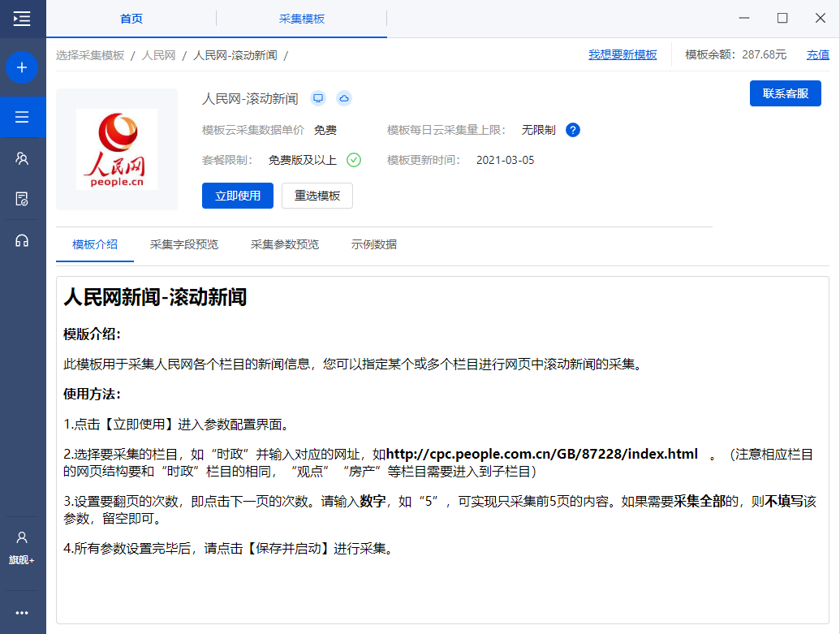Open the task list icon in sidebar
The width and height of the screenshot is (840, 634).
point(22,117)
